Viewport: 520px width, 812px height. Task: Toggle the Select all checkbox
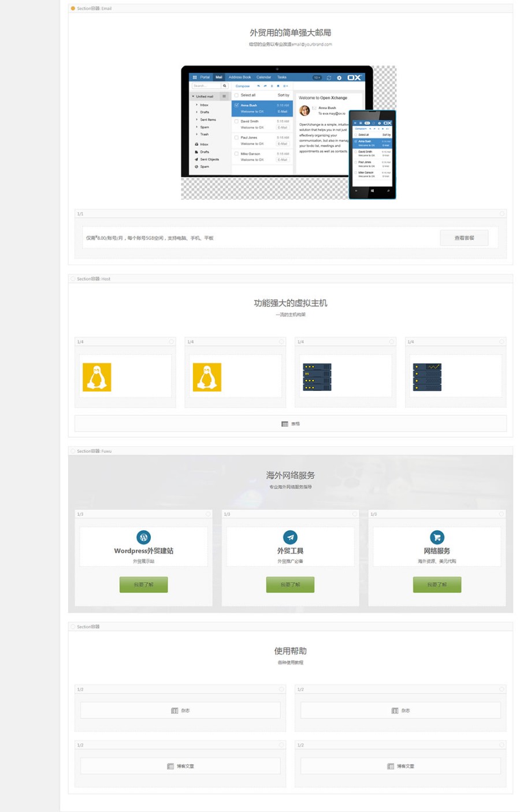coord(236,95)
